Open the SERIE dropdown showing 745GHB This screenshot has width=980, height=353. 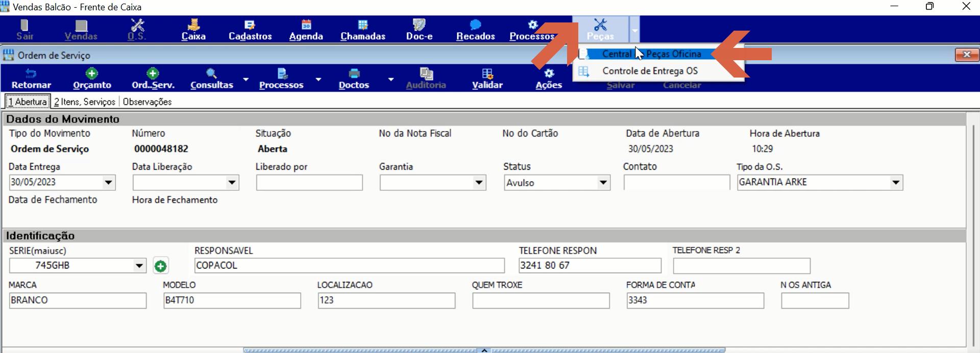click(139, 265)
